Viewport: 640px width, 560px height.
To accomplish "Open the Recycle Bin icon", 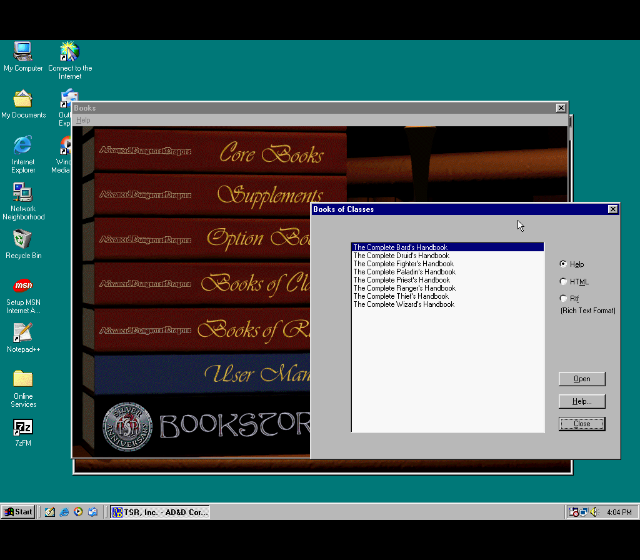I will [x=22, y=240].
